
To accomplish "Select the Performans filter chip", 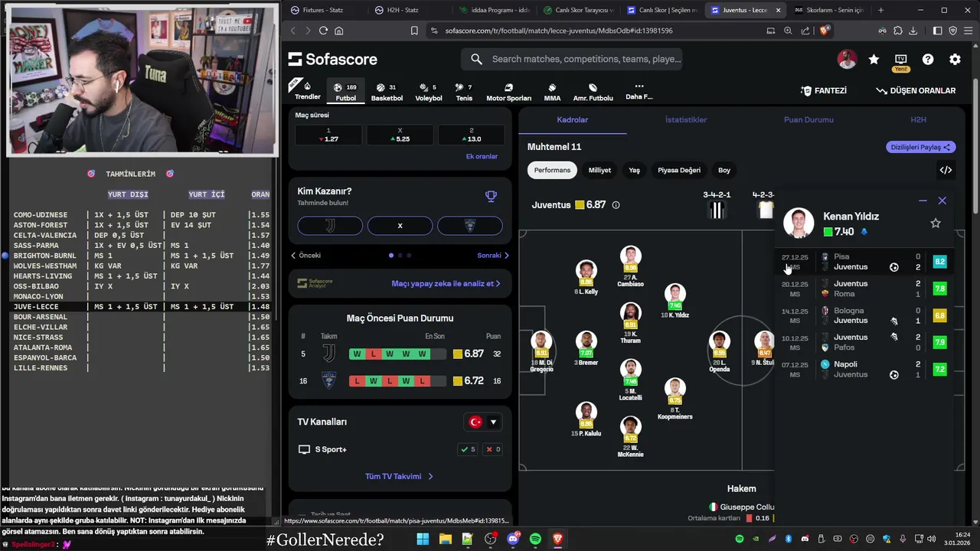I will 552,170.
